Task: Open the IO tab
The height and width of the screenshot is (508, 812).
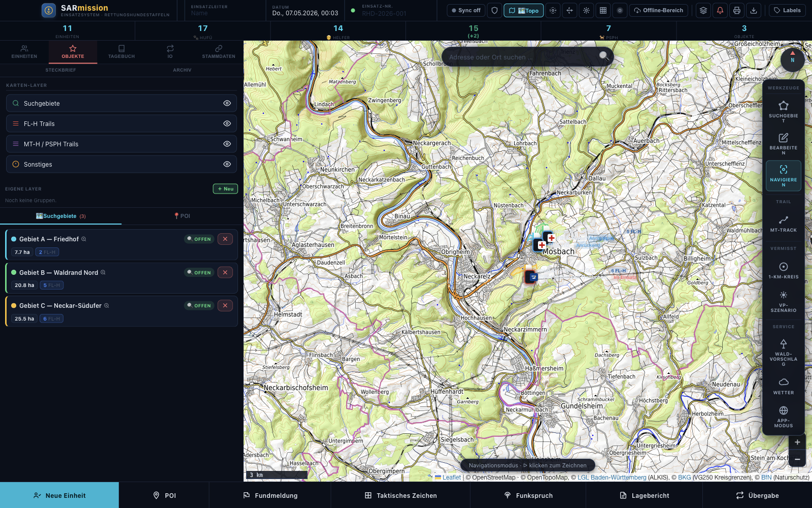Action: [x=170, y=52]
